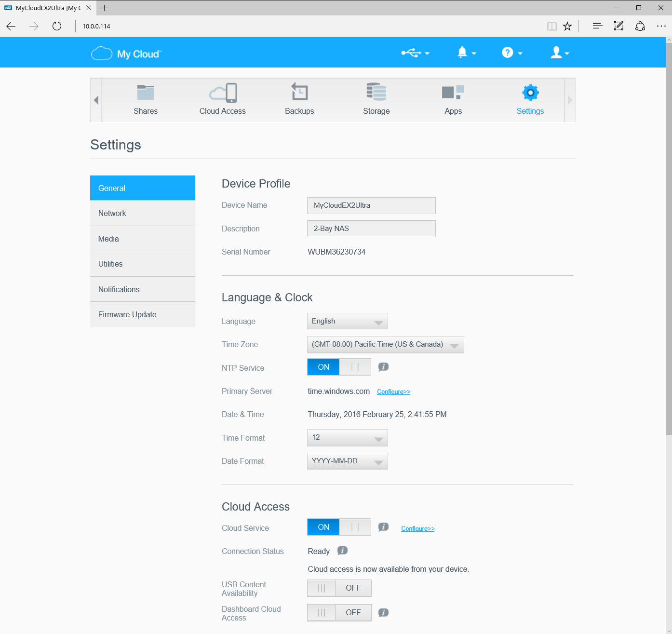Open the user account icon menu
Screen dimensions: 672x634
tap(559, 53)
